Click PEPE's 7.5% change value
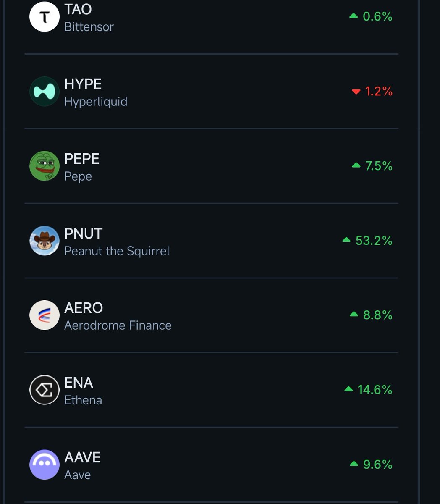The height and width of the screenshot is (504, 440). [378, 166]
